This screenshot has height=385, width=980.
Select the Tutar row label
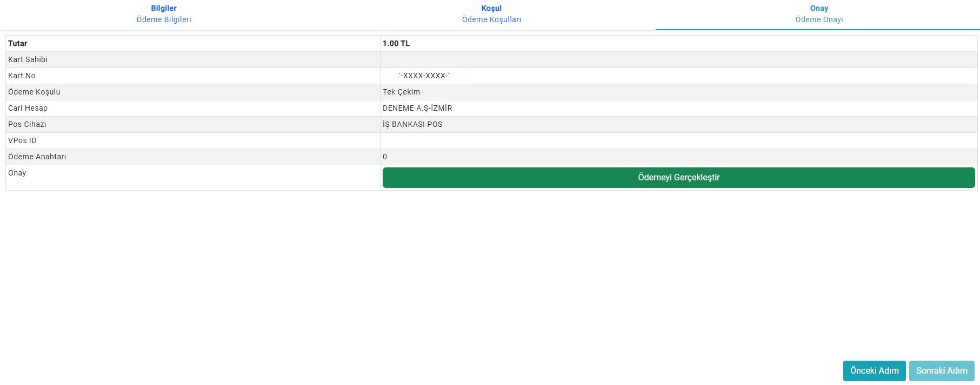(x=18, y=43)
